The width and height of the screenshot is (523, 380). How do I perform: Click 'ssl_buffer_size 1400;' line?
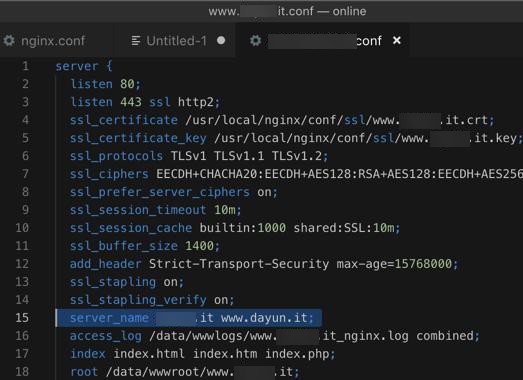click(x=145, y=246)
